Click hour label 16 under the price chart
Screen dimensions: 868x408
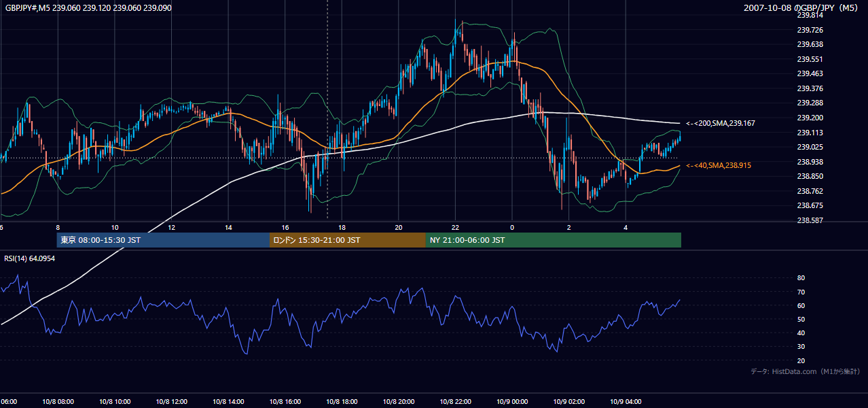point(285,227)
